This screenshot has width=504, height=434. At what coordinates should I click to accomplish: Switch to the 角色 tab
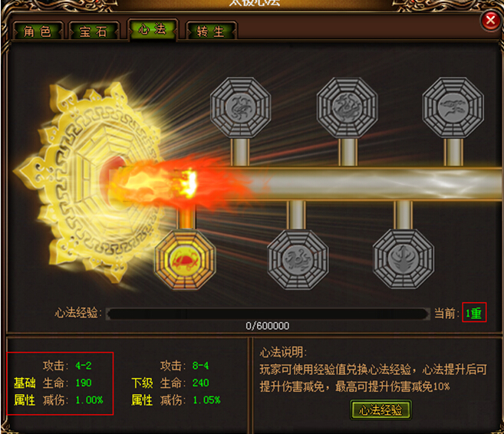pyautogui.click(x=38, y=31)
